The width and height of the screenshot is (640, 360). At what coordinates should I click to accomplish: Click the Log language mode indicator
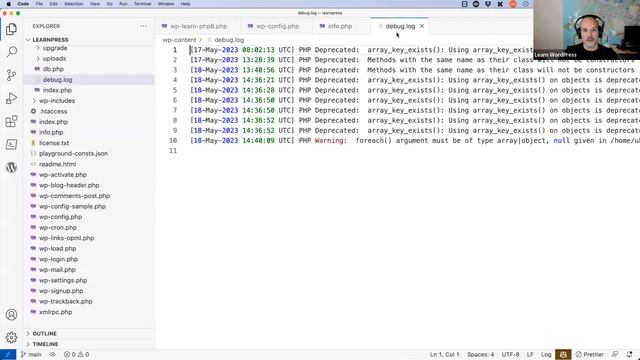point(546,355)
